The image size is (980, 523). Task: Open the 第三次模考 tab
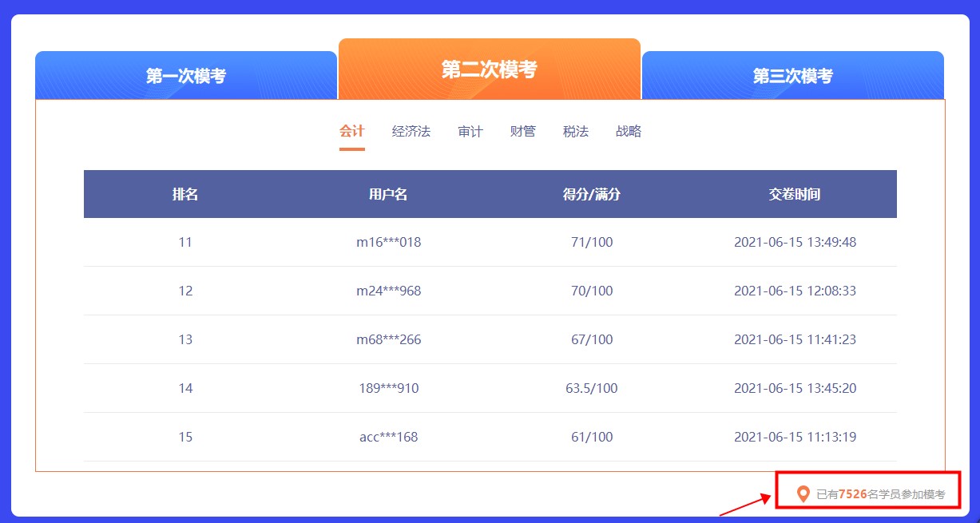(x=793, y=76)
